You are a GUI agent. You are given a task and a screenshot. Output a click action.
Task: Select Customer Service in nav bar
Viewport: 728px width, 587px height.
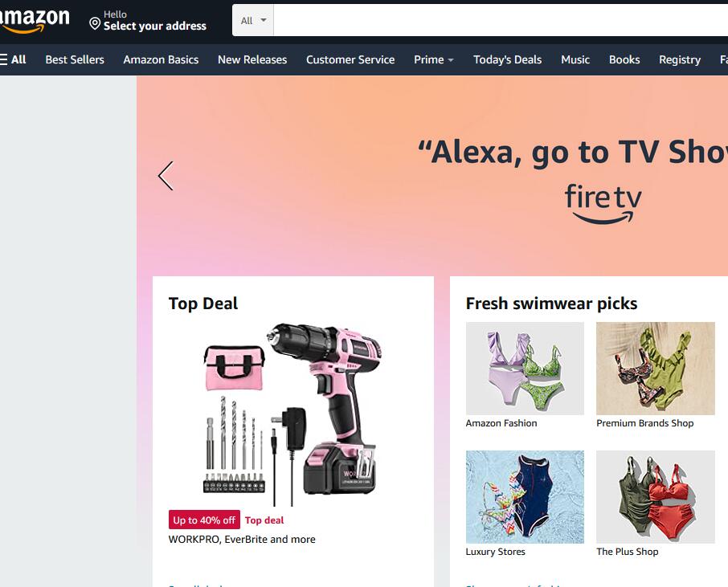coord(350,59)
